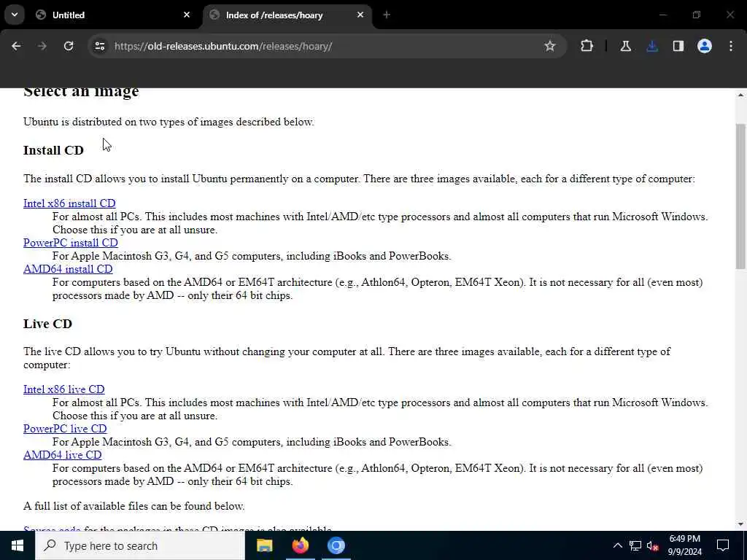747x560 pixels.
Task: Open the network status tray icon
Action: coord(635,545)
